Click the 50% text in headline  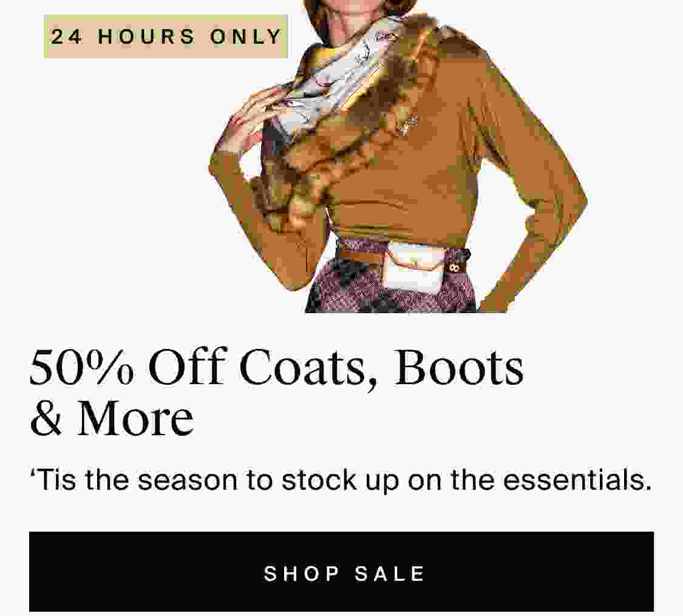click(82, 367)
